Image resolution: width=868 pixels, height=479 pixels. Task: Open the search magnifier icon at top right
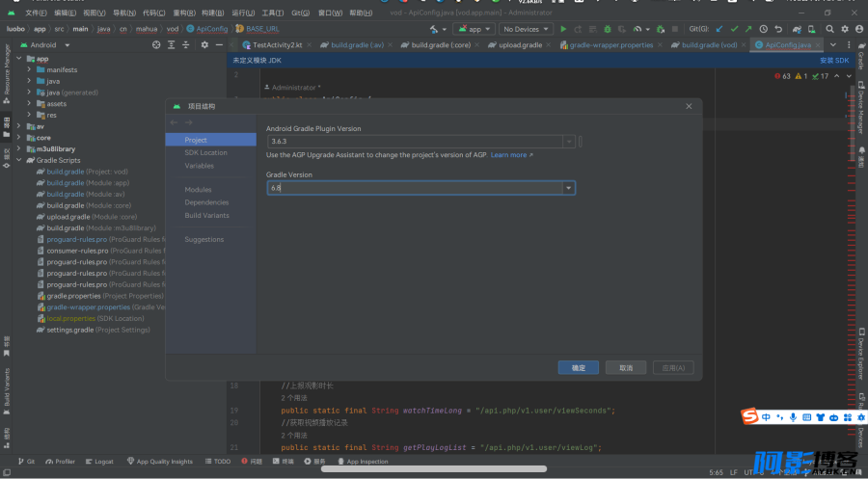[829, 29]
